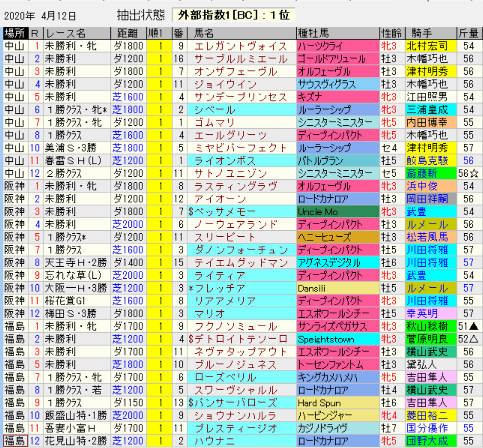The height and width of the screenshot is (448, 483).
Task: Click the 花見山特・2勝 race name
Action: [x=76, y=441]
